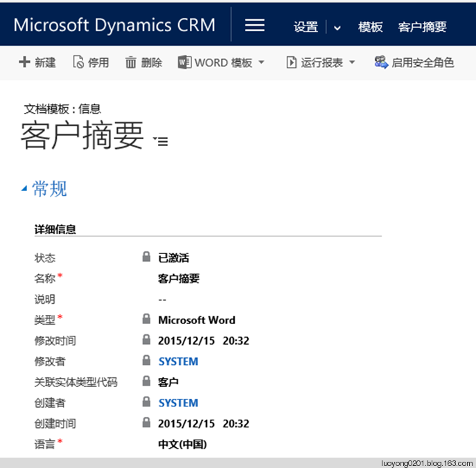Click lock icon beside Microsoft Word type
This screenshot has height=468, width=476.
[146, 318]
